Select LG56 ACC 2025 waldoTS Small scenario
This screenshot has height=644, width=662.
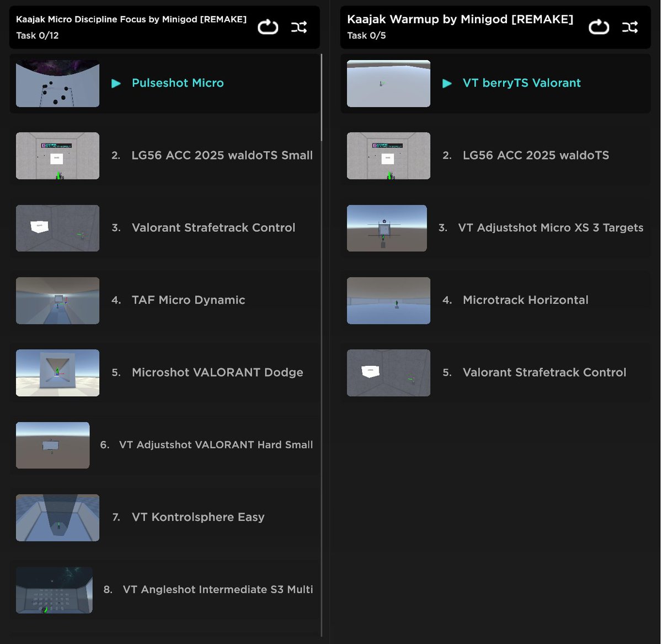222,156
